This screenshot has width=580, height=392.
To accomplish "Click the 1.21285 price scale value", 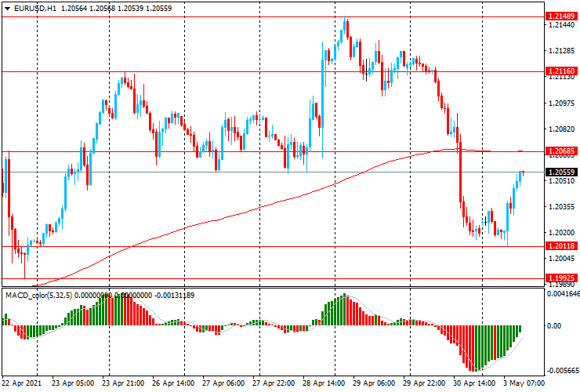I will click(x=562, y=51).
